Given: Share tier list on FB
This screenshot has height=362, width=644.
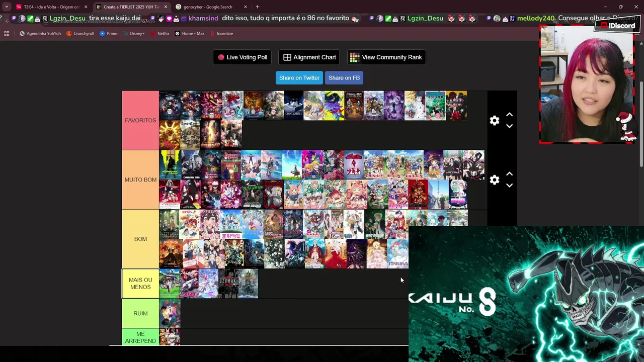Looking at the screenshot, I should pyautogui.click(x=344, y=78).
